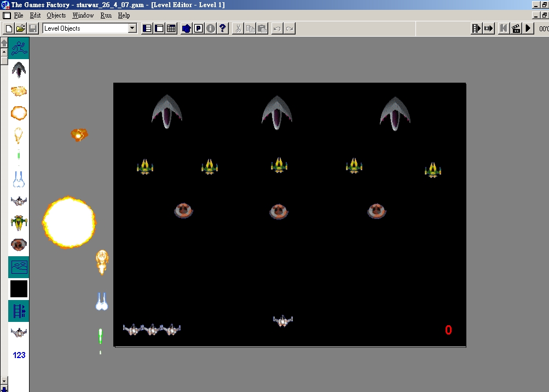Viewport: 549px width, 392px height.
Task: Select the player ship at bottom center
Action: (x=283, y=320)
